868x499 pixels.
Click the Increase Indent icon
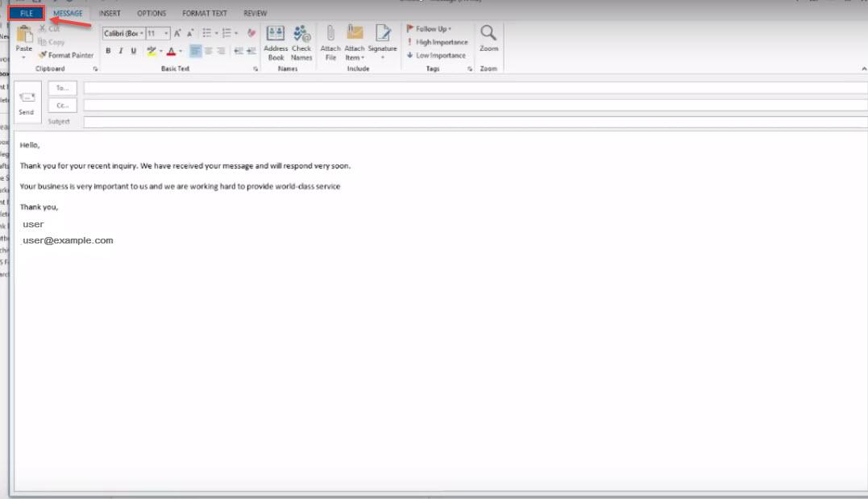pos(251,51)
